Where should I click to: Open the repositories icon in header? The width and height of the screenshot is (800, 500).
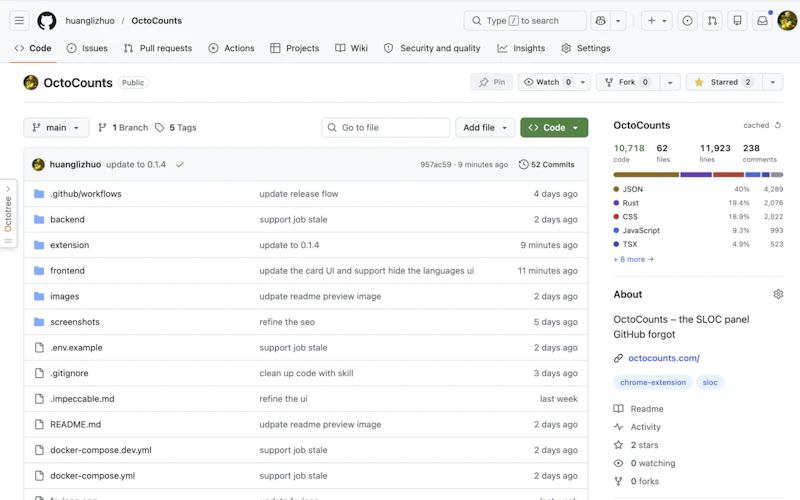737,20
